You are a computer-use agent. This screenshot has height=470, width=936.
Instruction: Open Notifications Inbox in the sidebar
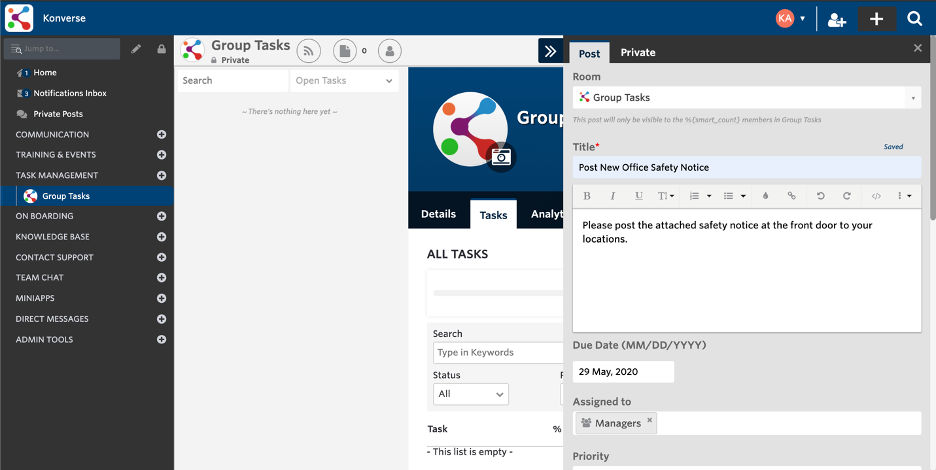69,93
